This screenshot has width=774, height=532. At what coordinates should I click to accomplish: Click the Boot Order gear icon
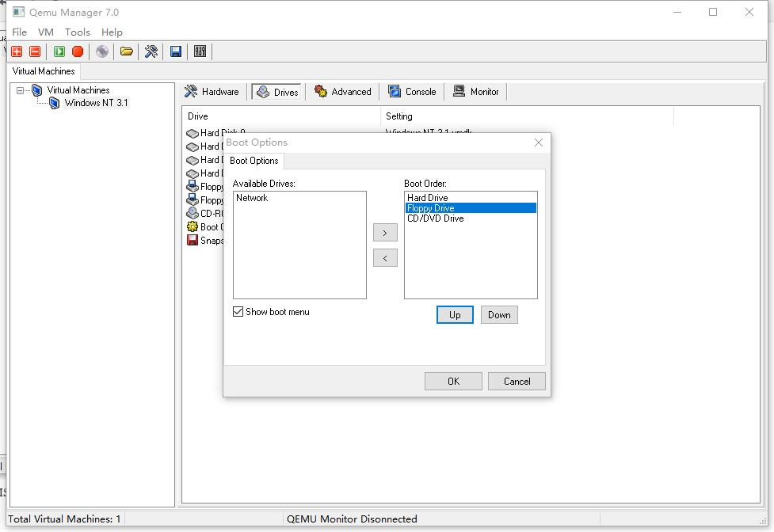click(192, 226)
